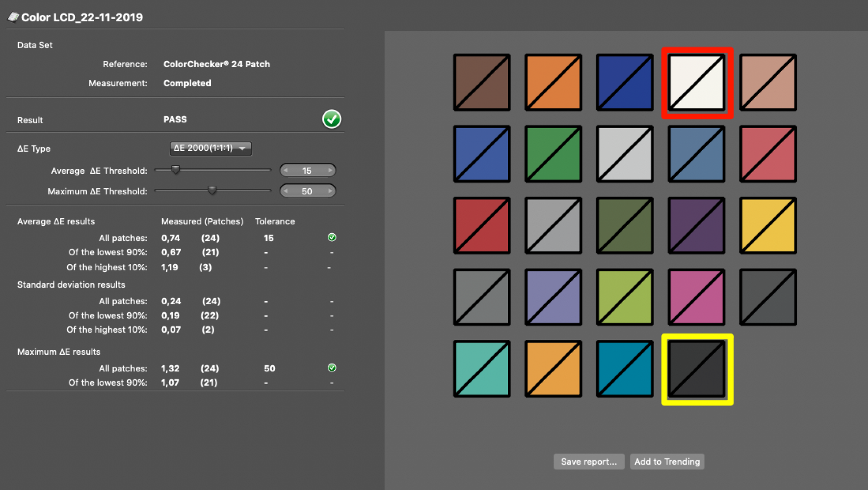Screen dimensions: 868x490
Task: Click the Maximum ΔE Threshold slider handle
Action: [x=212, y=190]
